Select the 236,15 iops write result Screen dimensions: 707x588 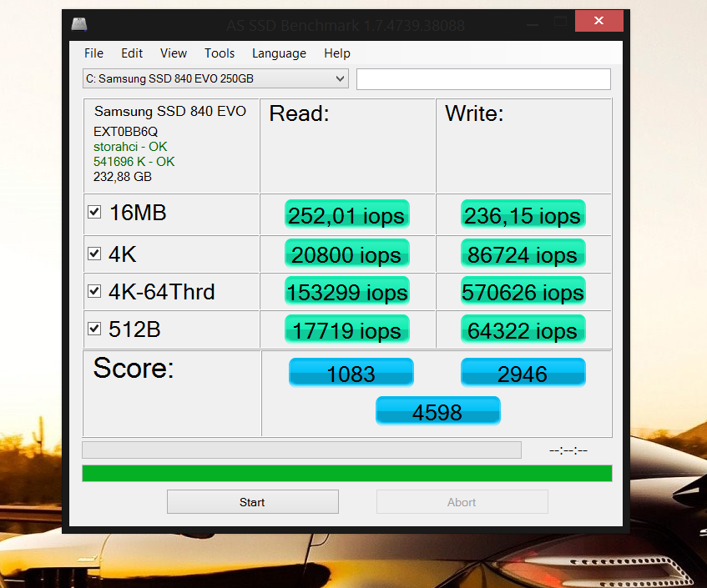pyautogui.click(x=523, y=214)
